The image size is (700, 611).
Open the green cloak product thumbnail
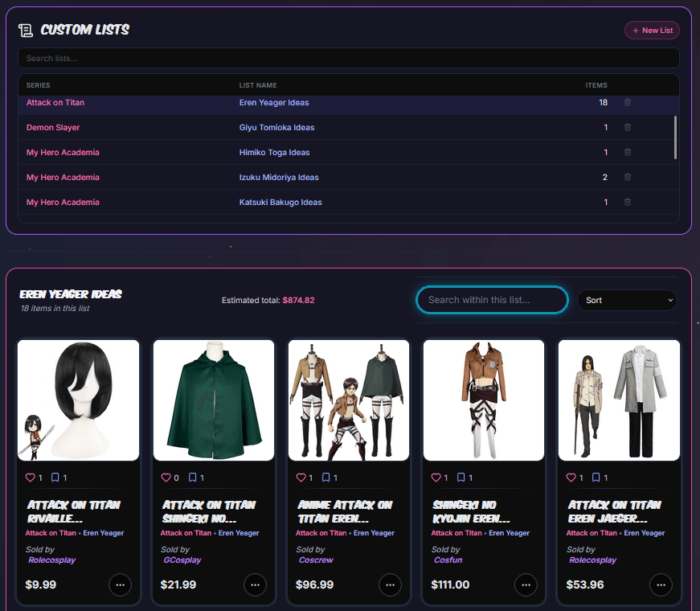click(x=214, y=400)
